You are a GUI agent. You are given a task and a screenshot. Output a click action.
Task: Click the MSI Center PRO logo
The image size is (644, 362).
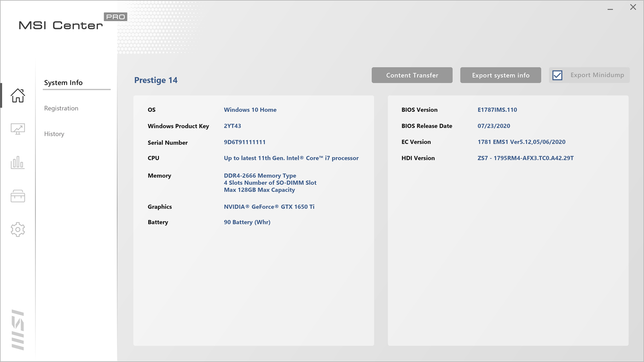pyautogui.click(x=73, y=22)
